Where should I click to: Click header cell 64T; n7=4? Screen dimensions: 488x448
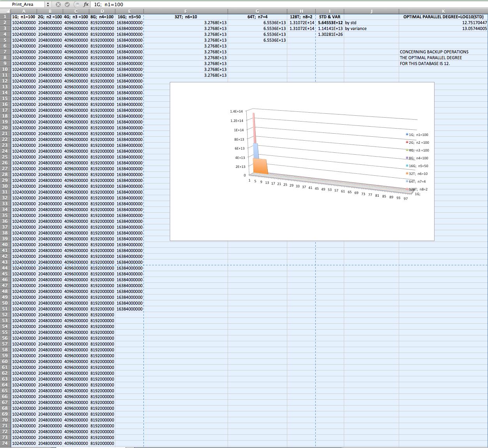[257, 17]
